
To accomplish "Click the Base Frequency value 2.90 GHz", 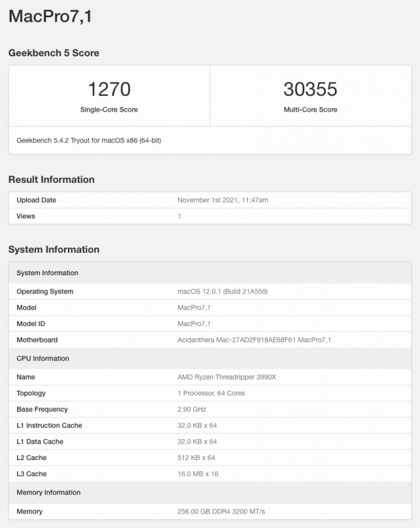I will coord(193,409).
